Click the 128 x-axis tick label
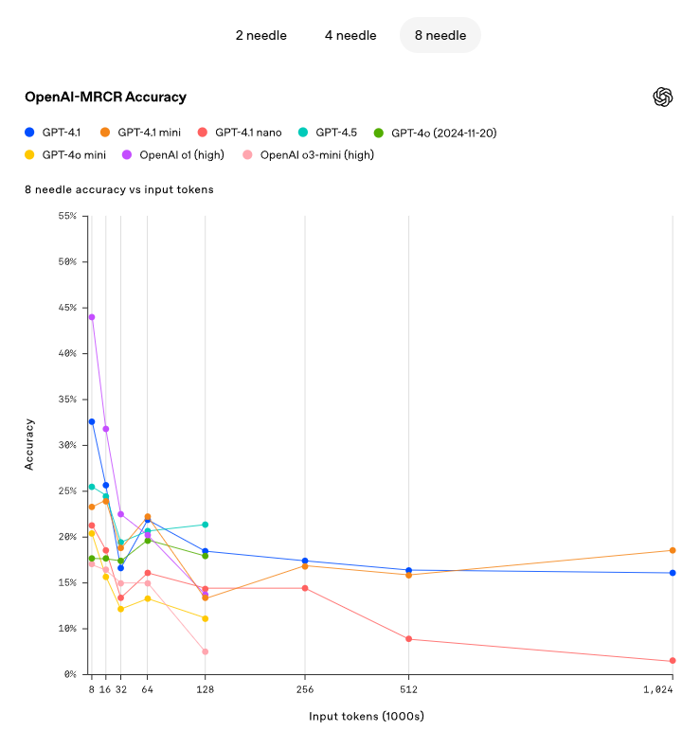 click(206, 689)
